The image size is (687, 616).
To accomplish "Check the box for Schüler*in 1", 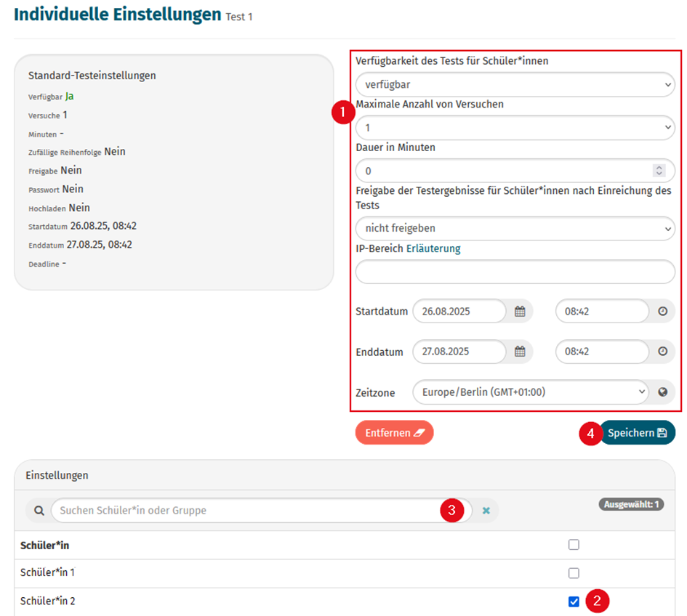I will click(574, 573).
